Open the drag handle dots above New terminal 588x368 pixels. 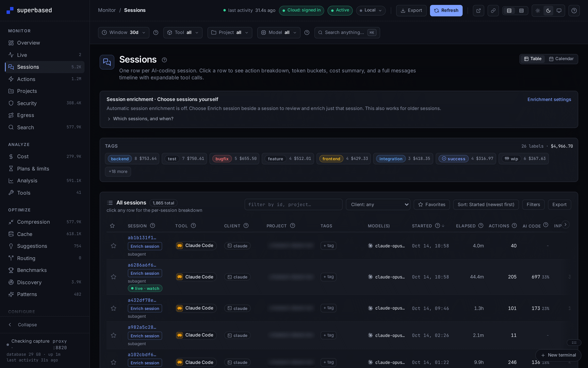574,342
